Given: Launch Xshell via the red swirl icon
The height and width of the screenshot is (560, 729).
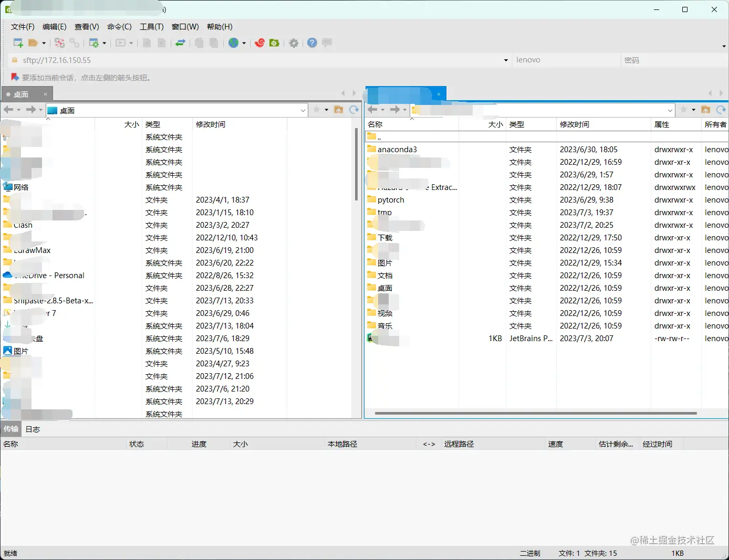Looking at the screenshot, I should [259, 43].
